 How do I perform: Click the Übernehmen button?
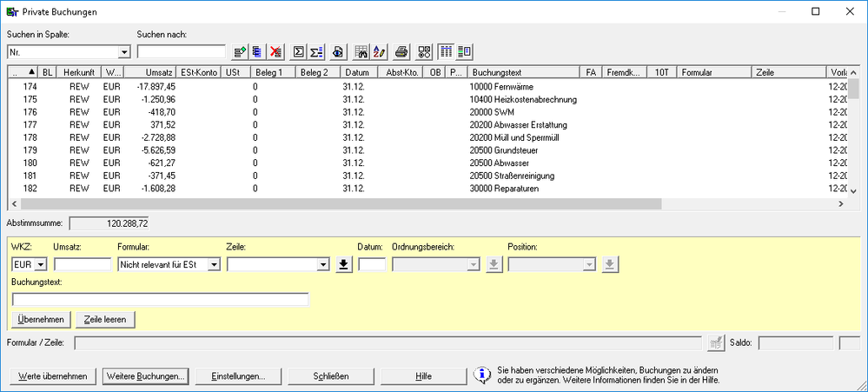(x=42, y=320)
